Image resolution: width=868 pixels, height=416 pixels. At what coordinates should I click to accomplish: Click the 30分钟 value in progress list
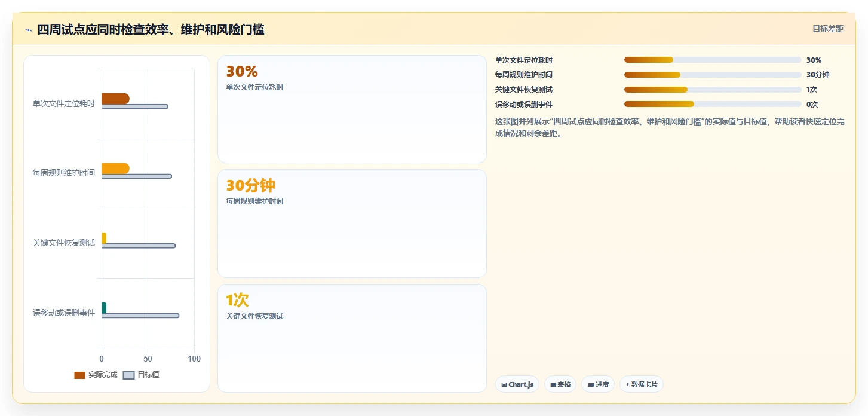coord(818,75)
